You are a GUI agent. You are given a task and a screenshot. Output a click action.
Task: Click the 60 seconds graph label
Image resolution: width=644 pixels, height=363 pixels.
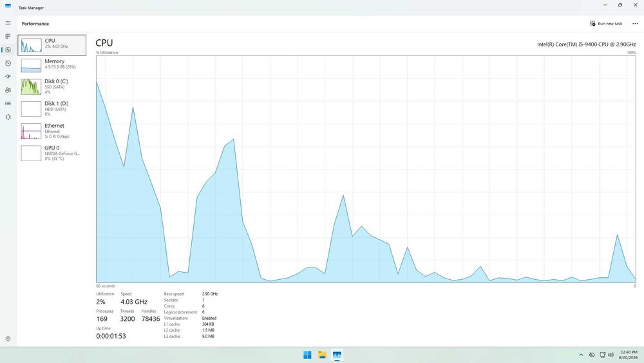[x=106, y=286]
